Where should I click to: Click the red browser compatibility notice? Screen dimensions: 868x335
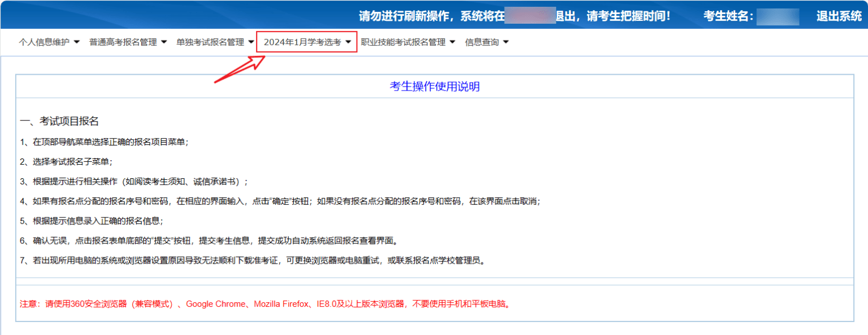tap(266, 304)
